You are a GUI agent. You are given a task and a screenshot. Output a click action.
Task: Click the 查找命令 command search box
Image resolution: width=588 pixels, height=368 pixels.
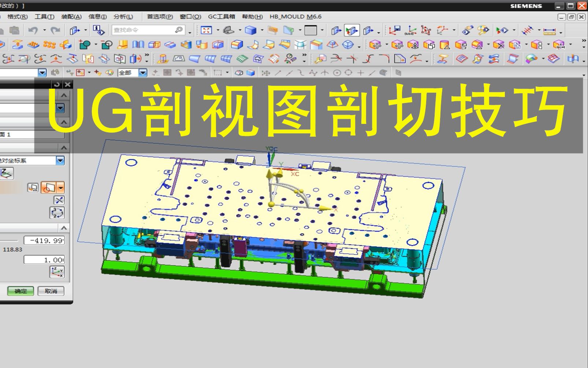[x=148, y=30]
